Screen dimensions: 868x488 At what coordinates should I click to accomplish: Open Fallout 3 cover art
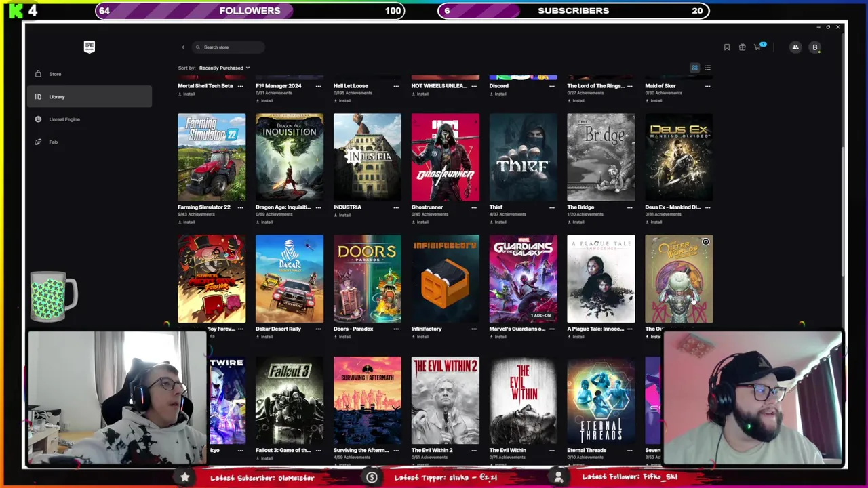tap(290, 400)
